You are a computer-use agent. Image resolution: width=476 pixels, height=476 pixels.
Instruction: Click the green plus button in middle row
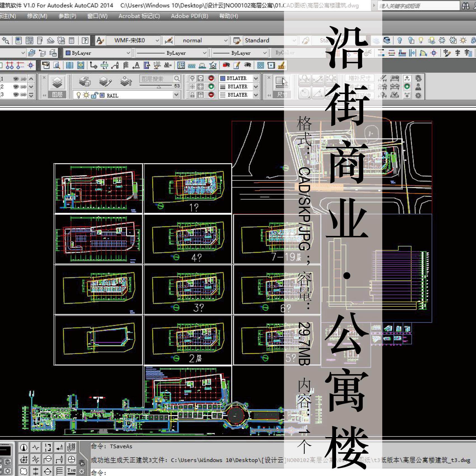click(211, 87)
